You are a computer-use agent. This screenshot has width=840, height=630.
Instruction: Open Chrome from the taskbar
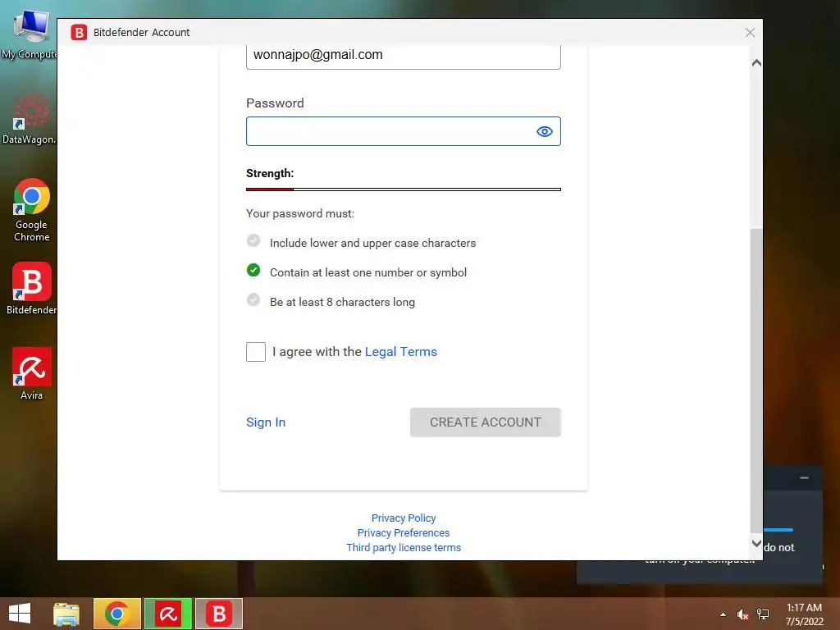click(x=116, y=614)
